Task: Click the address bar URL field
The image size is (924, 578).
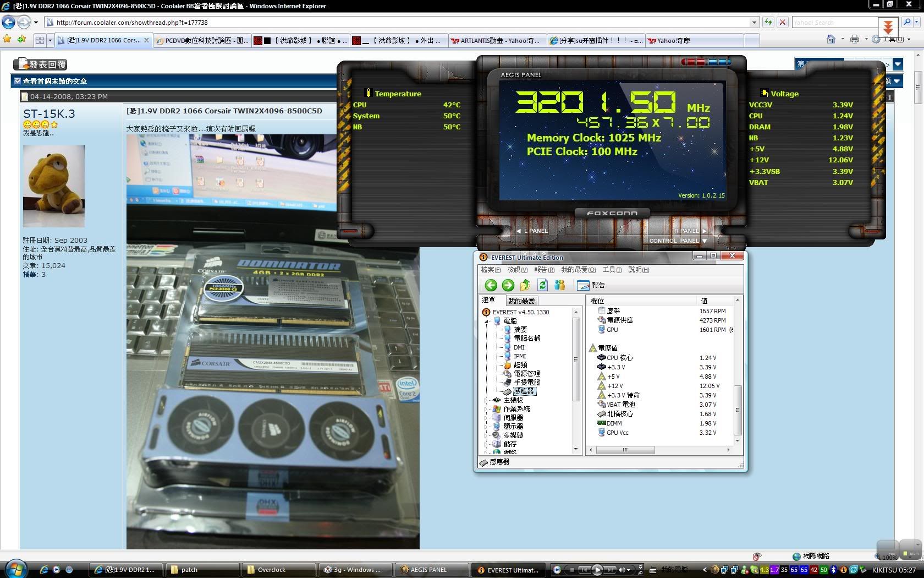Action: point(402,23)
